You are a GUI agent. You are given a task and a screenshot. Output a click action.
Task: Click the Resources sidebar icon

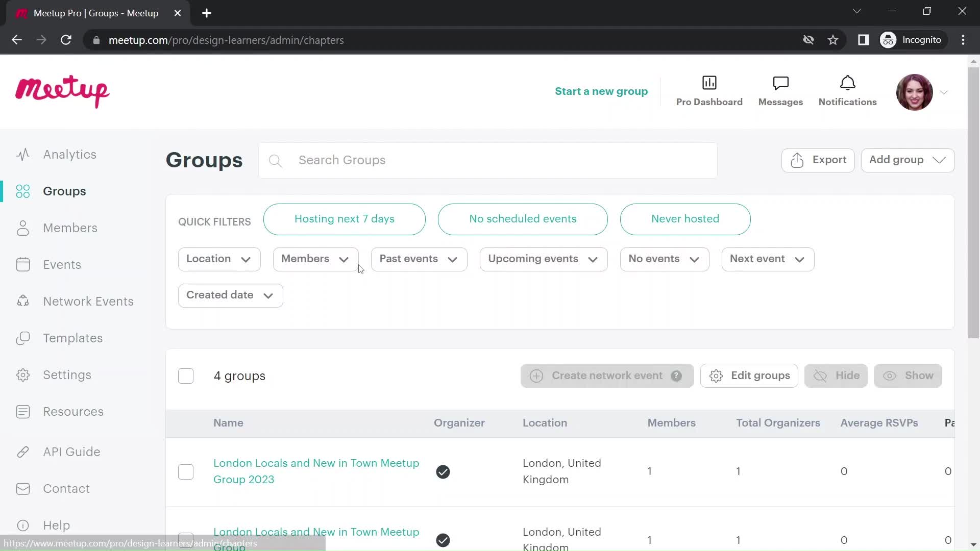click(x=23, y=412)
